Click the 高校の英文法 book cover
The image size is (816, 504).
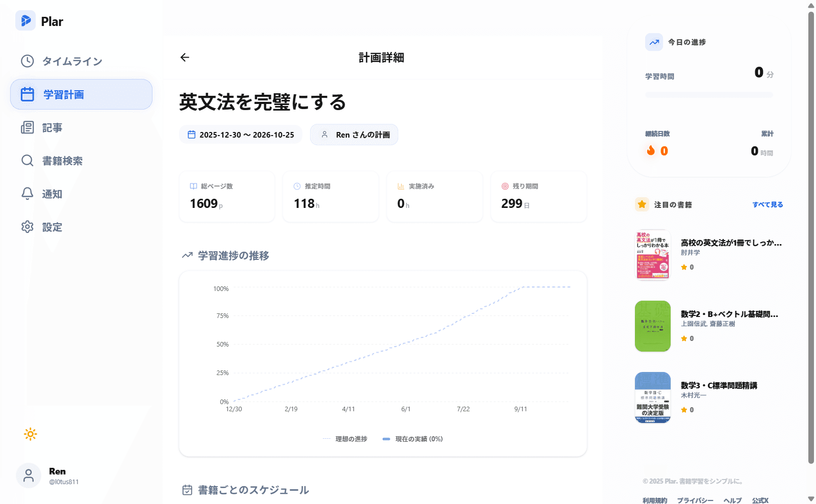[653, 255]
